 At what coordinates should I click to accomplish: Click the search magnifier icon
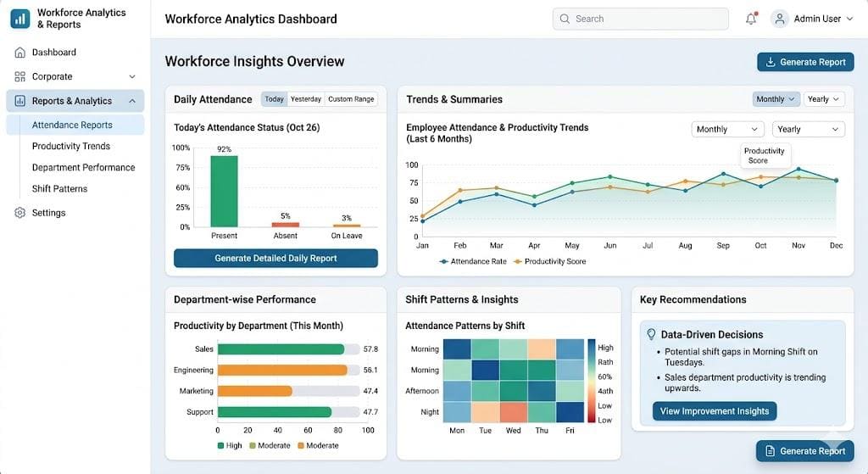click(564, 19)
